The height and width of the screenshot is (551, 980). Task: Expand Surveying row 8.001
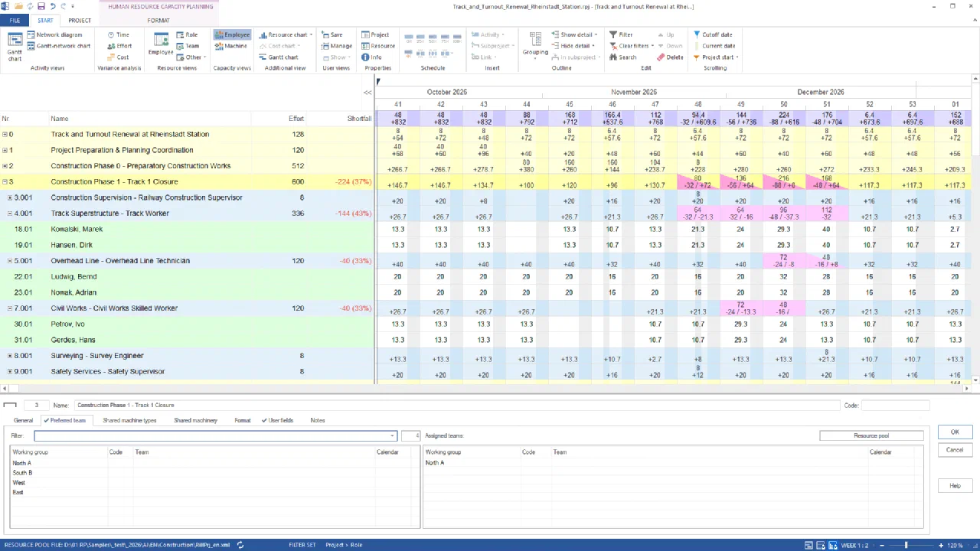point(10,356)
